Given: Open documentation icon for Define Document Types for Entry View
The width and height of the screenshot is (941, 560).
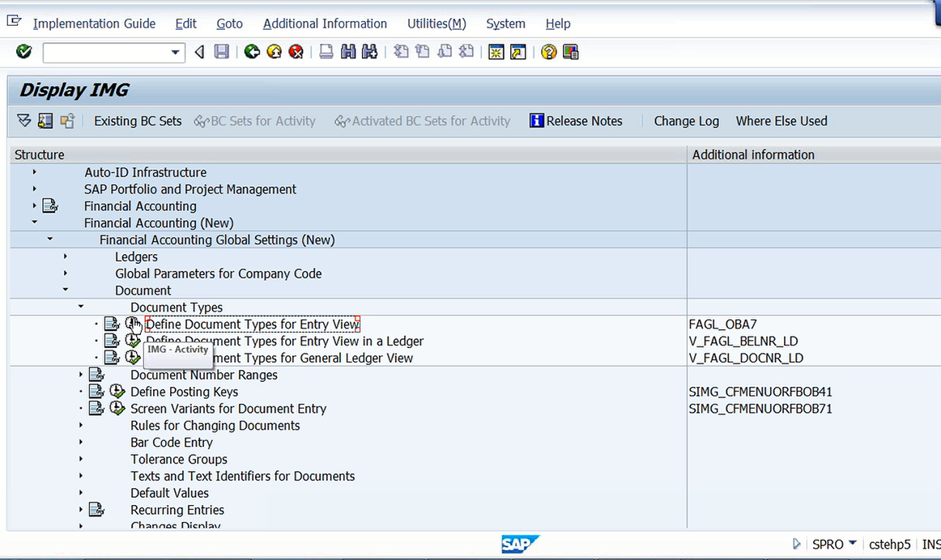Looking at the screenshot, I should 112,324.
